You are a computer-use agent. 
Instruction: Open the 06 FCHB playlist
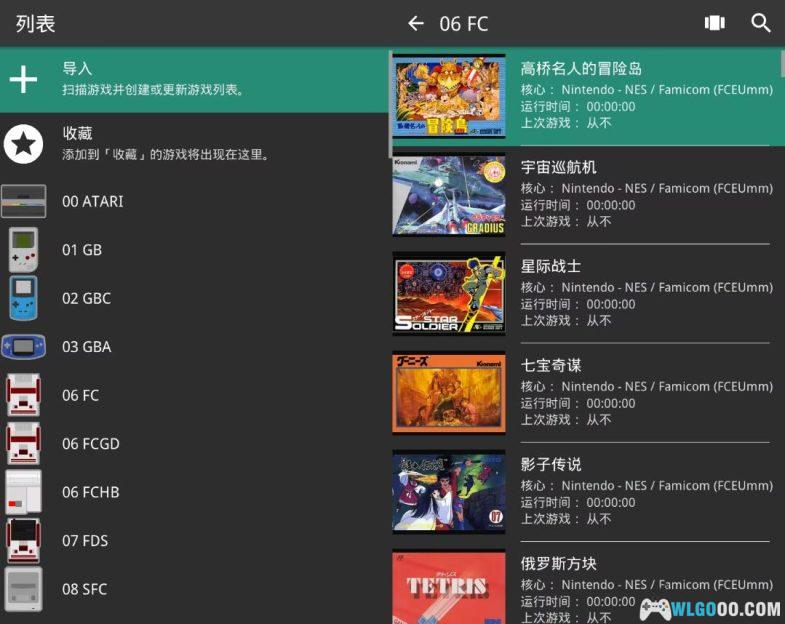pos(194,492)
